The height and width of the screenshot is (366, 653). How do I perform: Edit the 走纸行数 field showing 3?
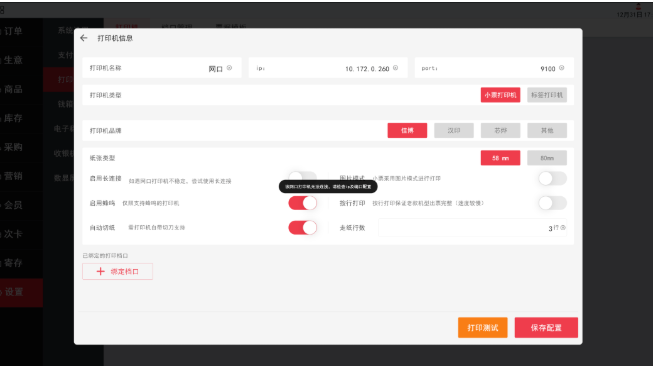(x=472, y=227)
